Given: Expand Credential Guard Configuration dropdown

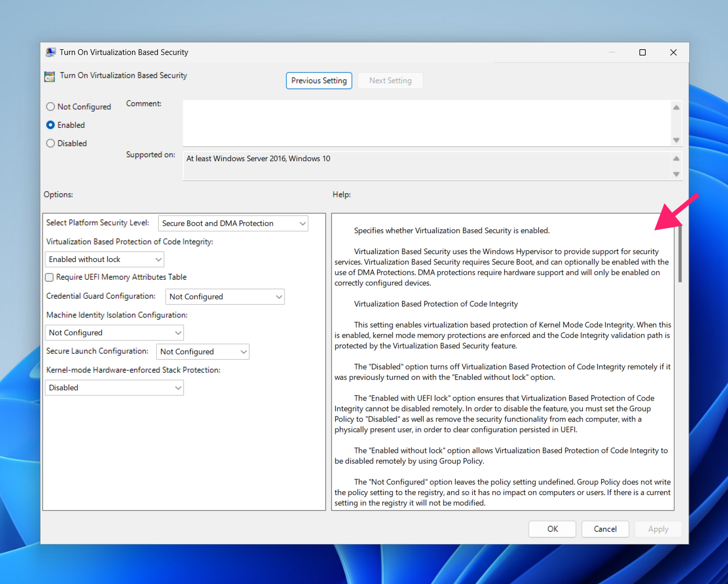Looking at the screenshot, I should pos(225,297).
